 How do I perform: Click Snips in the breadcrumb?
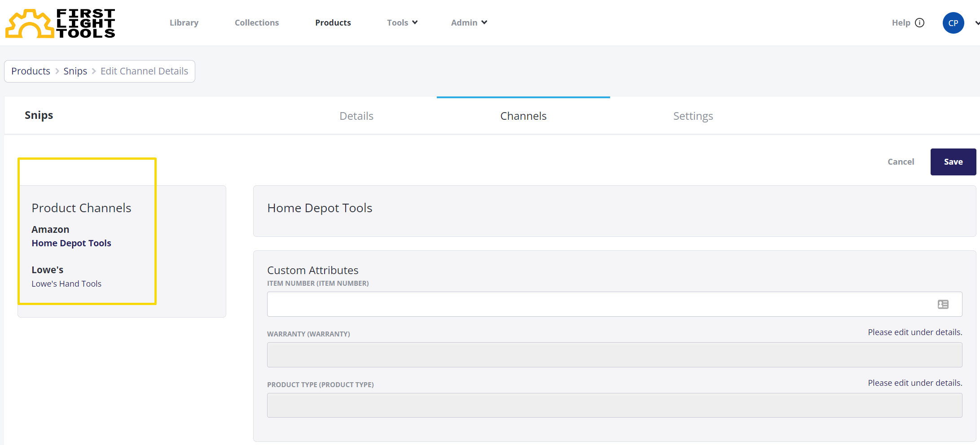(75, 71)
